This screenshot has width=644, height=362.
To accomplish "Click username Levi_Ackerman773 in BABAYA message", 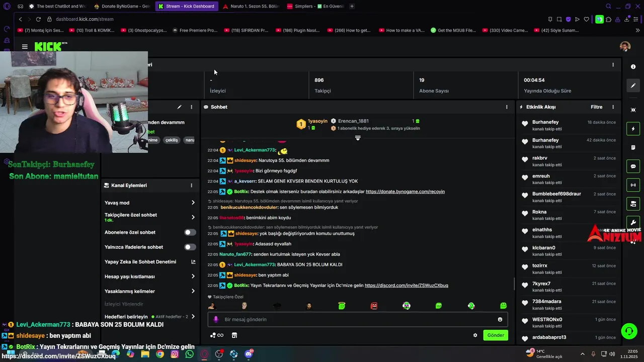I will pos(255,264).
